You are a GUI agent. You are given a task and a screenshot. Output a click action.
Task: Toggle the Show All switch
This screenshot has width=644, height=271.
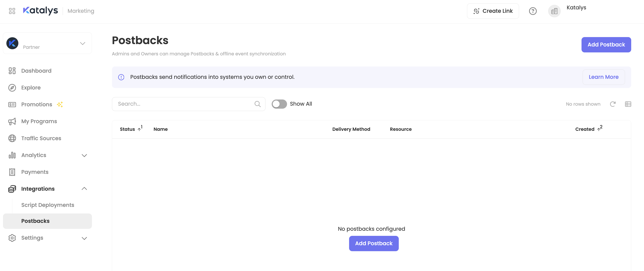[x=279, y=104]
